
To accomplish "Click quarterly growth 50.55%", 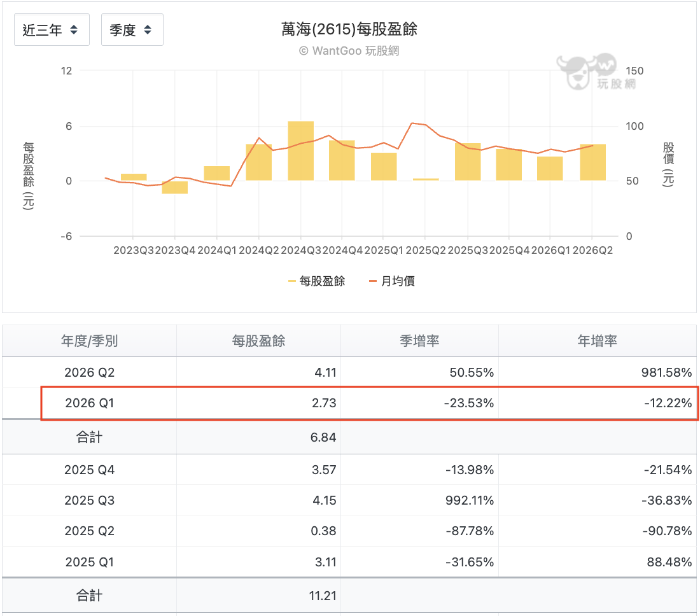I will coord(472,372).
